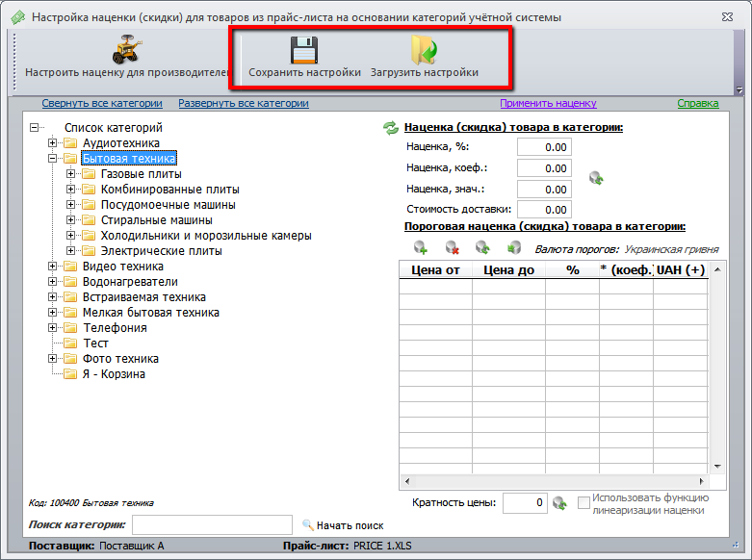Click the Стоимость доставки input field
This screenshot has height=560, width=752.
544,210
